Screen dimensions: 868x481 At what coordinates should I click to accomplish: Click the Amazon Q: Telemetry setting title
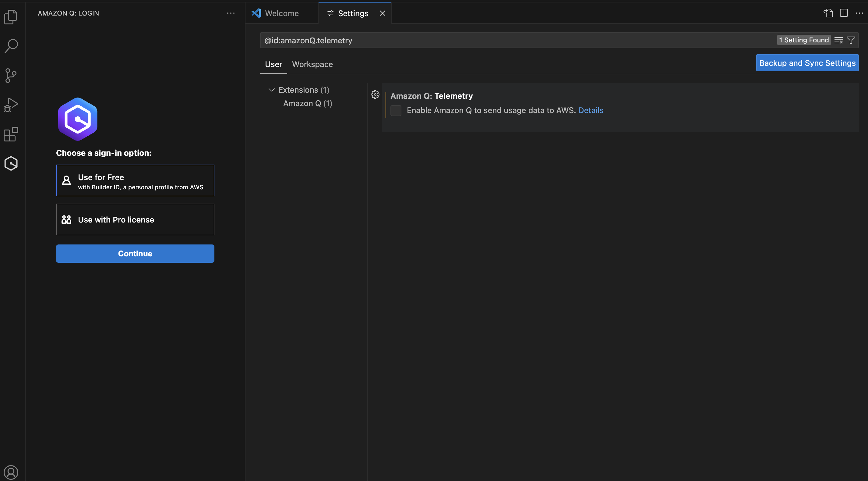click(x=432, y=96)
